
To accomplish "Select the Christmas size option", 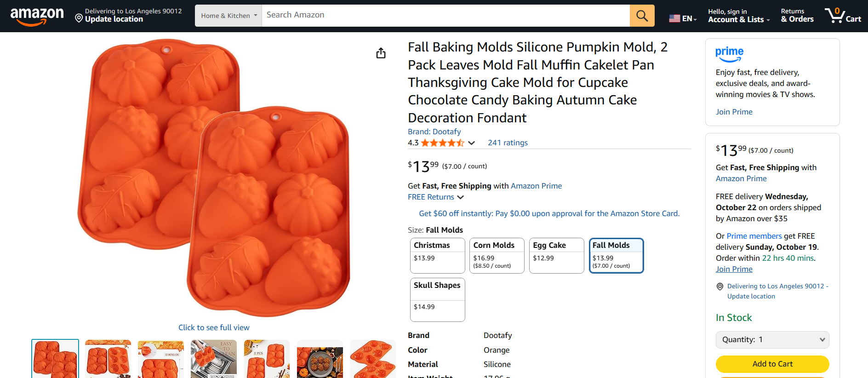I will tap(437, 255).
